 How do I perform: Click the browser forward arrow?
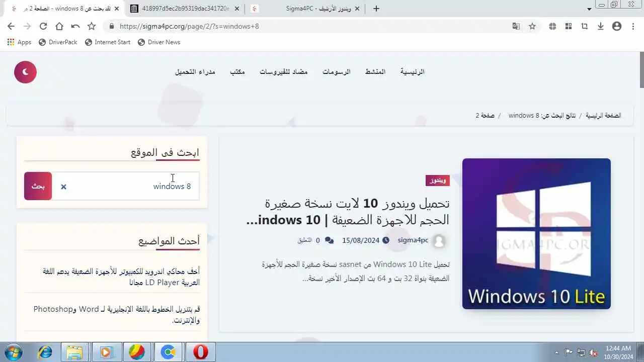click(x=27, y=26)
